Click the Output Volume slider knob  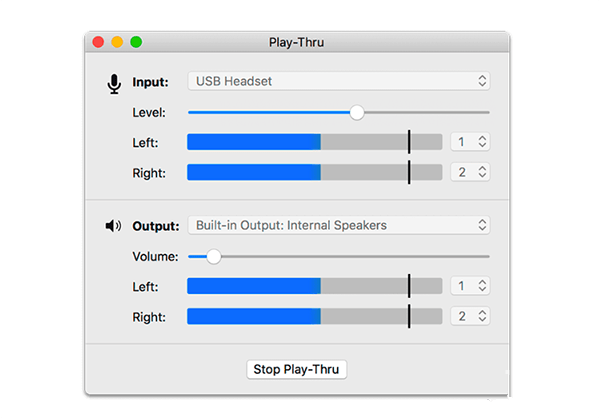[213, 256]
